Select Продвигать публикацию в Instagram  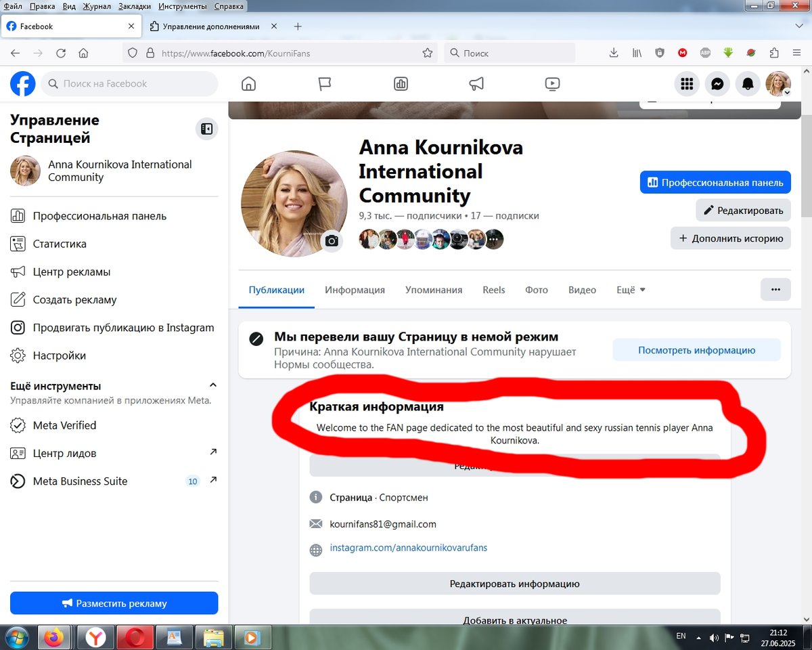coord(114,328)
